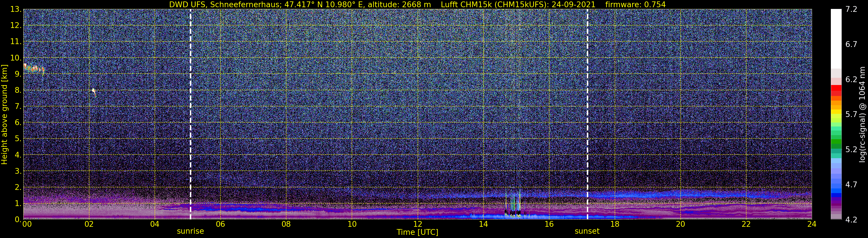The height and width of the screenshot is (238, 868).
Task: Click the y-axis tick label 10
Action: (16, 58)
